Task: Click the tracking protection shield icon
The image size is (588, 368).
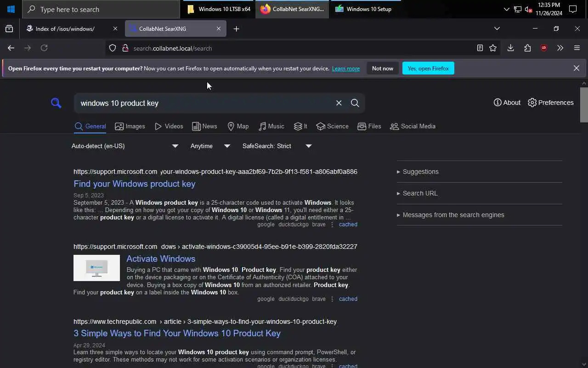Action: pos(113,48)
